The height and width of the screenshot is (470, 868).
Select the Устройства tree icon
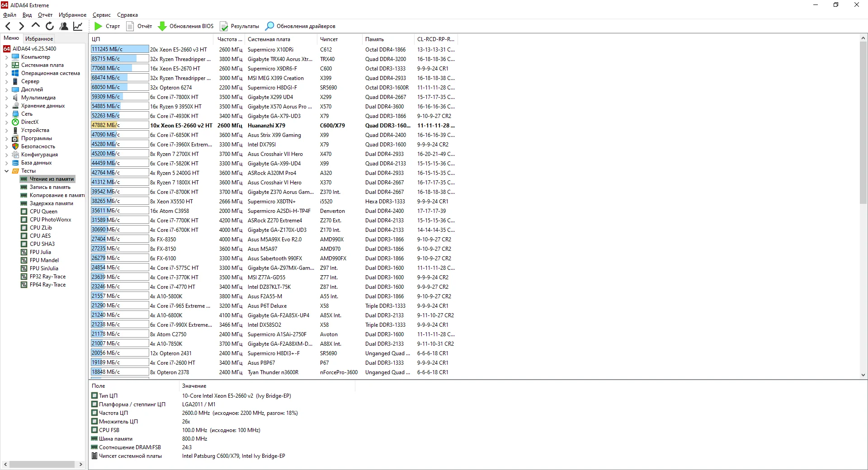[x=15, y=130]
